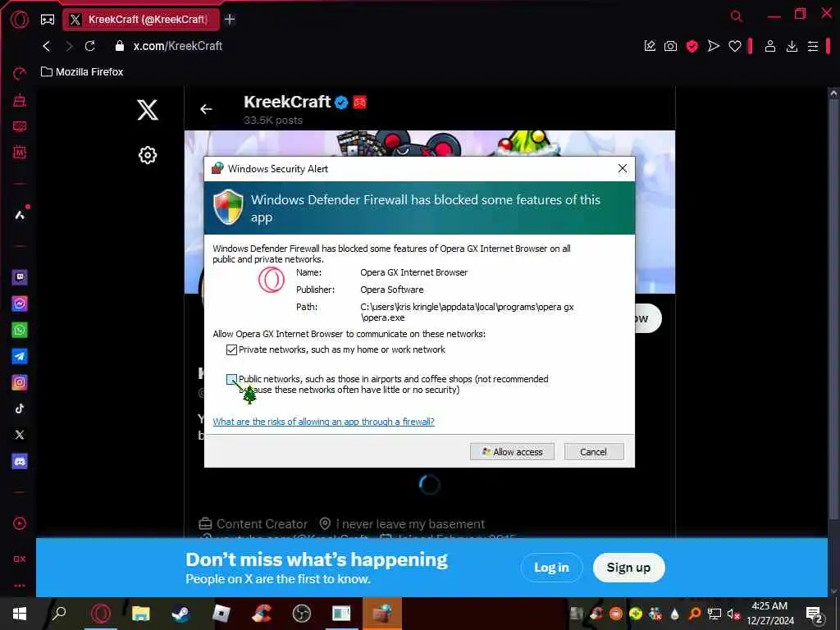Viewport: 840px width, 630px height.
Task: Click Cancel in the security alert
Action: [594, 452]
